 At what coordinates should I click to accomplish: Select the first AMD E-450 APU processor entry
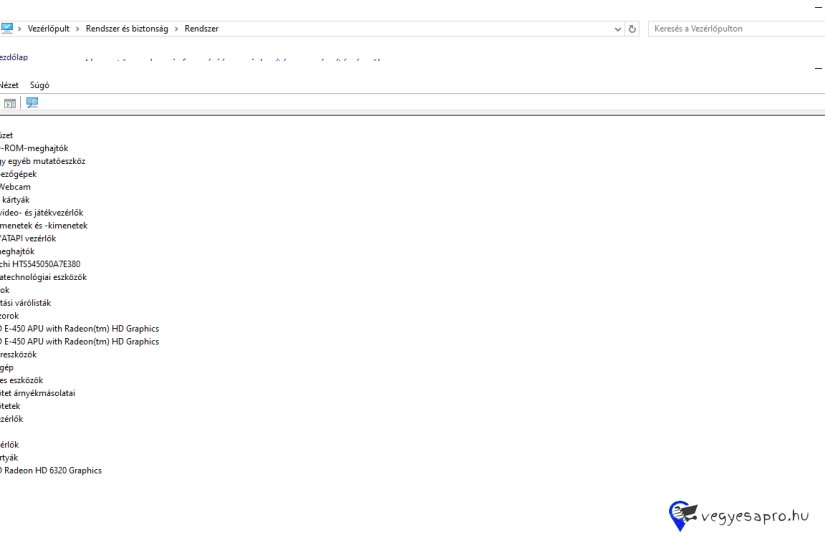pyautogui.click(x=80, y=328)
